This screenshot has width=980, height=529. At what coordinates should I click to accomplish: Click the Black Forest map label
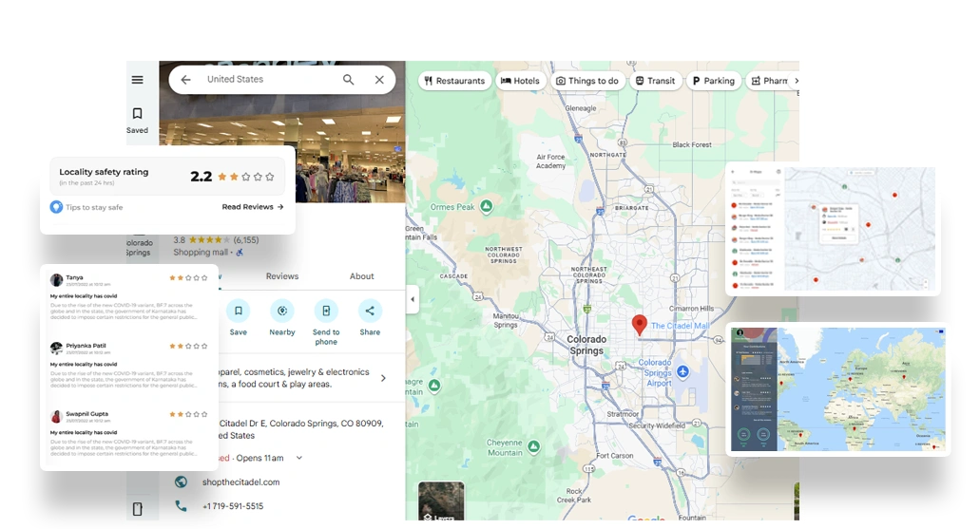point(692,144)
